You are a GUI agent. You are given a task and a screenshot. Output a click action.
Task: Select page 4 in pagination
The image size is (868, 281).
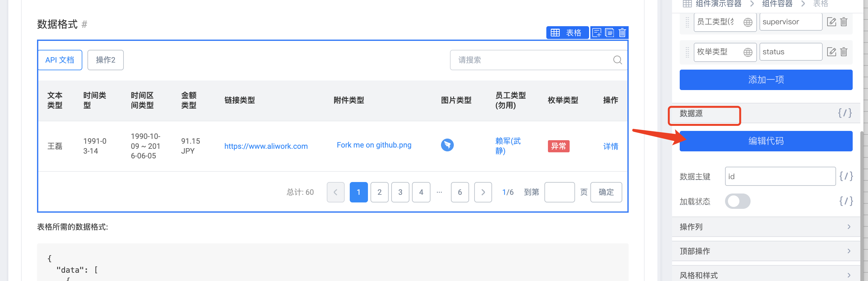(421, 192)
